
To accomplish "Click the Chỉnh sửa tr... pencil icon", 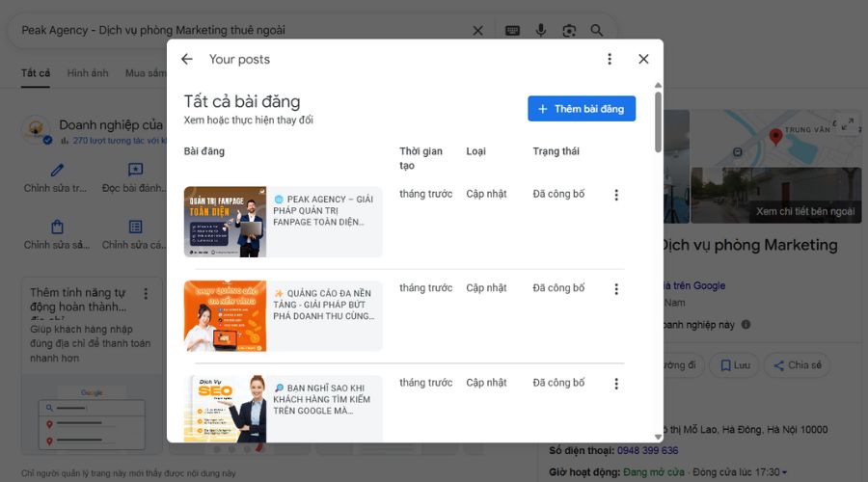I will (x=57, y=170).
